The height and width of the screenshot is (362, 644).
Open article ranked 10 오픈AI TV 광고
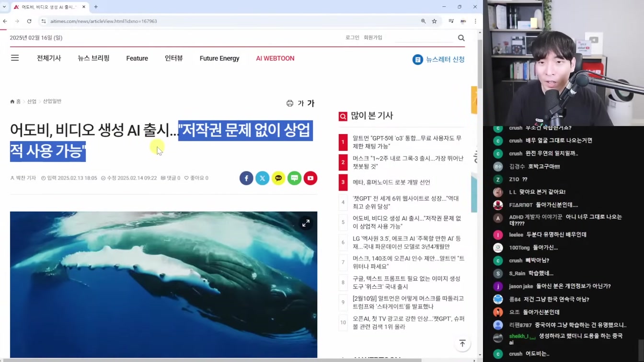pyautogui.click(x=409, y=323)
